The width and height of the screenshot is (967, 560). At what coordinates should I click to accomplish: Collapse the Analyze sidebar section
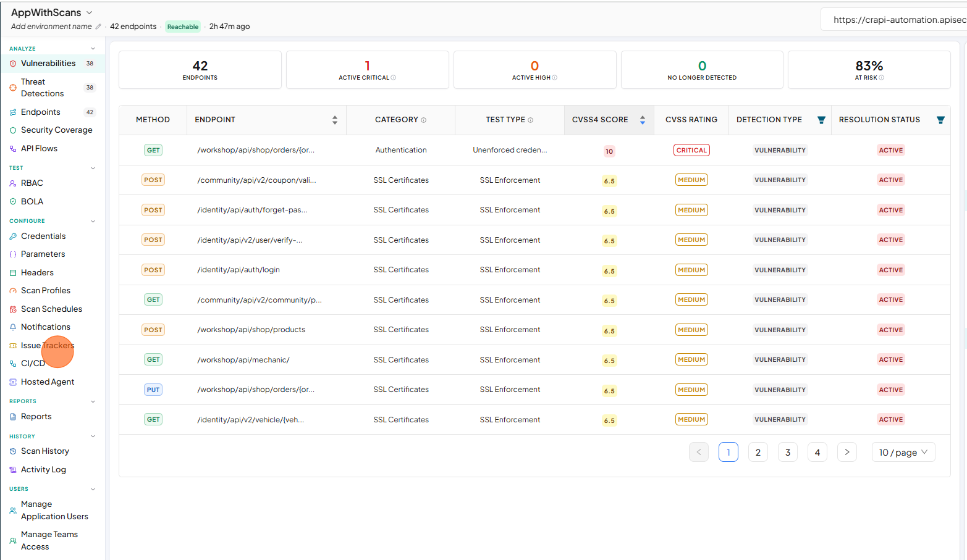(93, 49)
